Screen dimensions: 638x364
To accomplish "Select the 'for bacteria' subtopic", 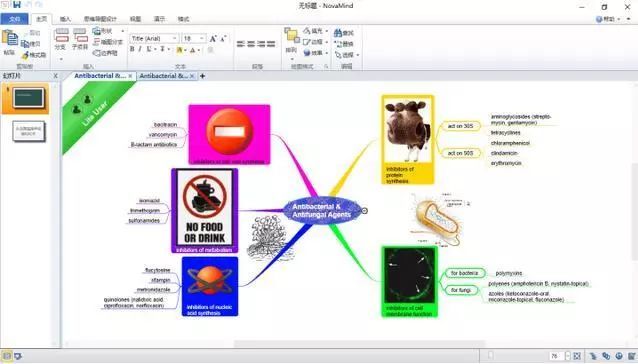I will [x=465, y=273].
